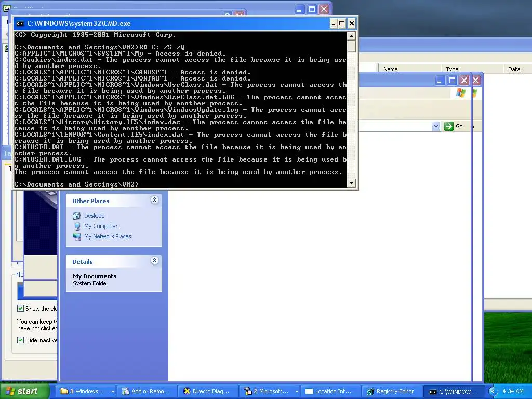
Task: Maximize the Explorer window behind CMD
Action: point(452,81)
